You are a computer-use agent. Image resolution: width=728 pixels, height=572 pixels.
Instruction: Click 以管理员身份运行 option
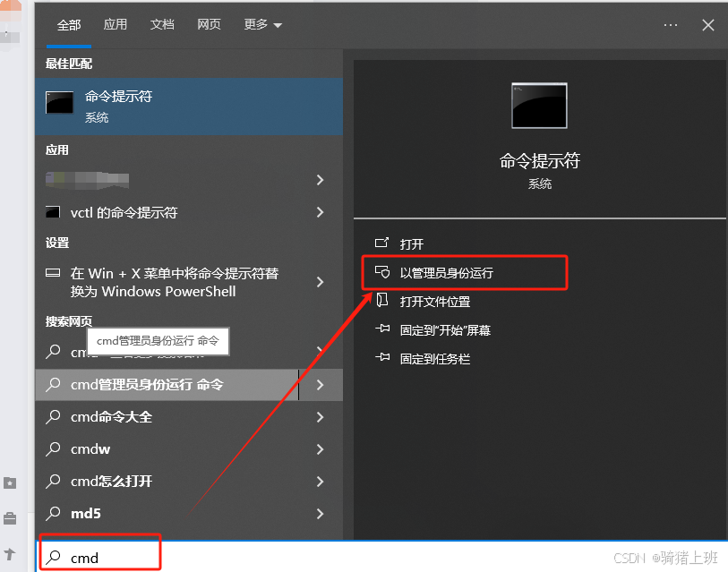tap(447, 273)
